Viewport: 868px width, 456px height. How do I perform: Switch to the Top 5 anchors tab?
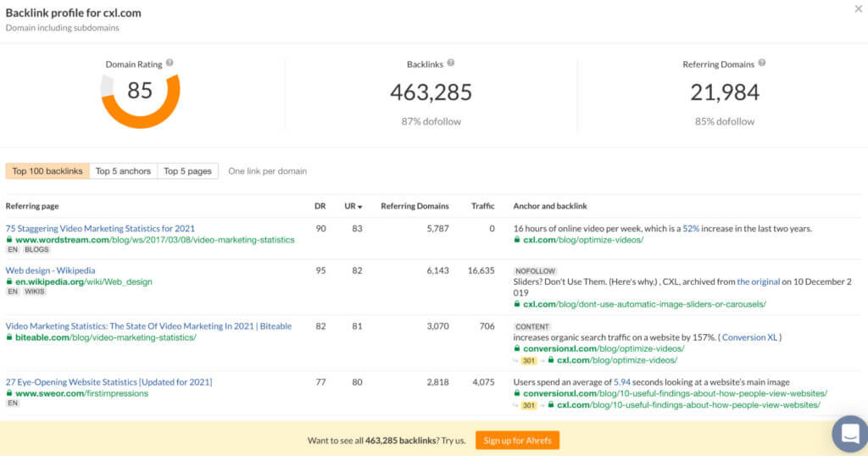pyautogui.click(x=123, y=171)
